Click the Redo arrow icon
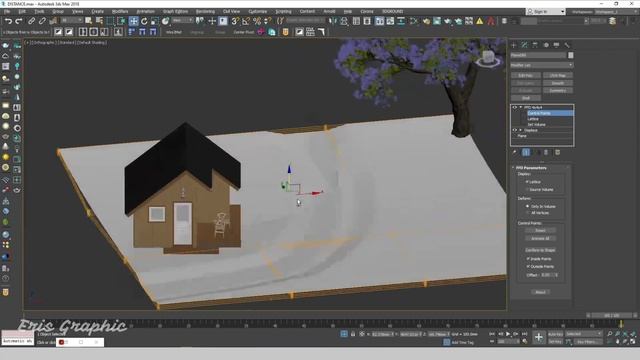The image size is (640, 360). pyautogui.click(x=19, y=21)
